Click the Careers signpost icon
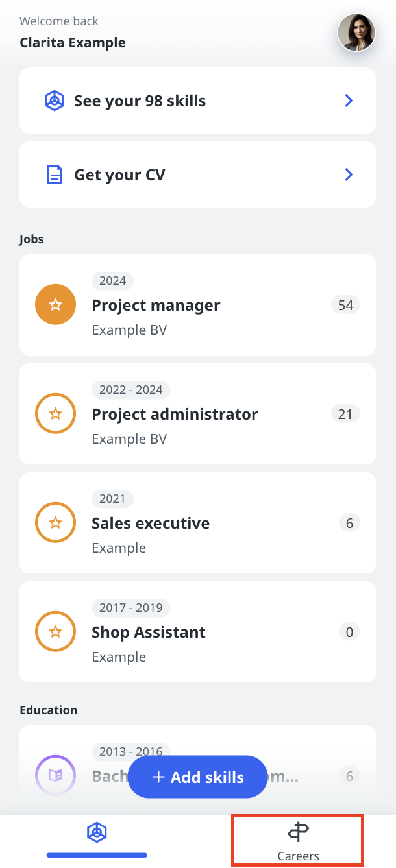 pyautogui.click(x=298, y=831)
